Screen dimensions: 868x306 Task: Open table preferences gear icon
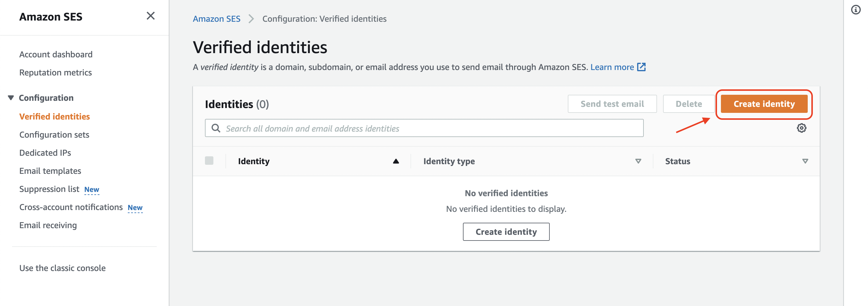pos(801,128)
